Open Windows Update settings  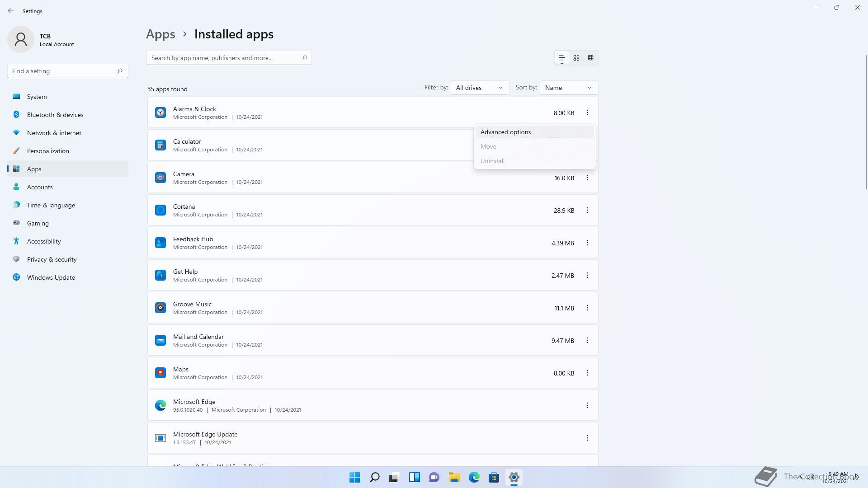[68, 277]
